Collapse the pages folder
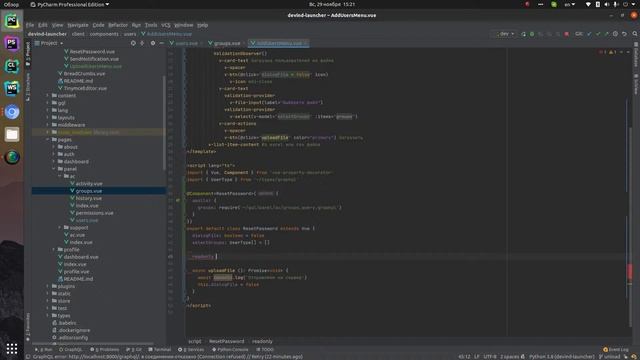The height and width of the screenshot is (360, 640). (48, 140)
